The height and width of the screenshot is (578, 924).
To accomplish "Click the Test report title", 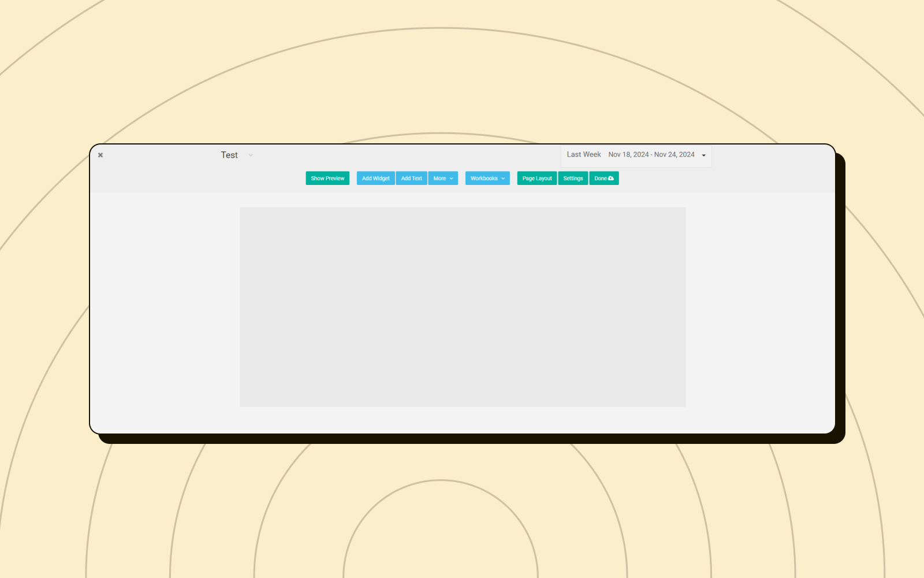I will point(229,155).
